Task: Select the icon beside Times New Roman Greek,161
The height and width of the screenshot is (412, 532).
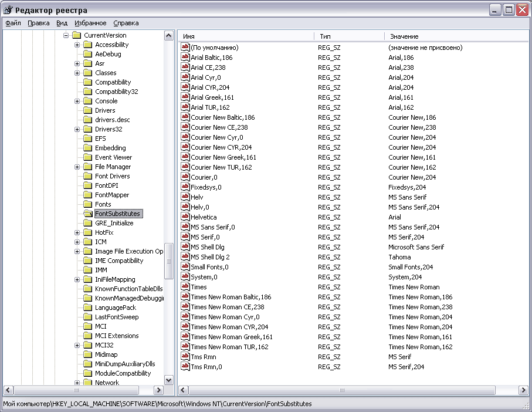Action: click(x=185, y=336)
